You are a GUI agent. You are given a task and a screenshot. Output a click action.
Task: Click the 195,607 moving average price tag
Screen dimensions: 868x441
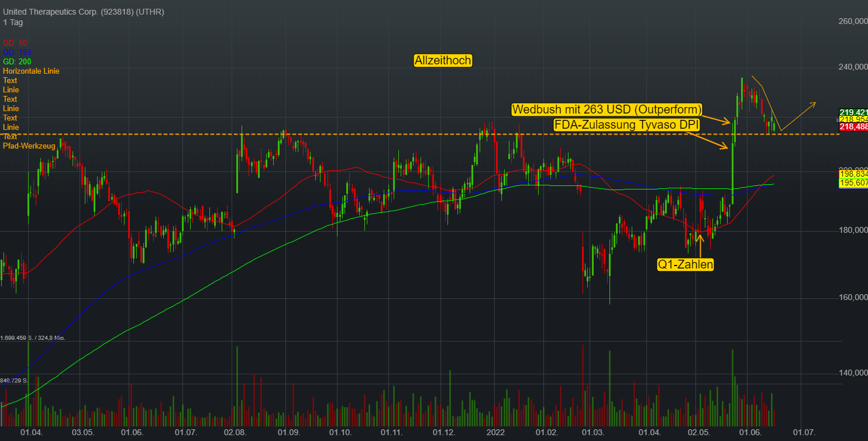click(853, 182)
